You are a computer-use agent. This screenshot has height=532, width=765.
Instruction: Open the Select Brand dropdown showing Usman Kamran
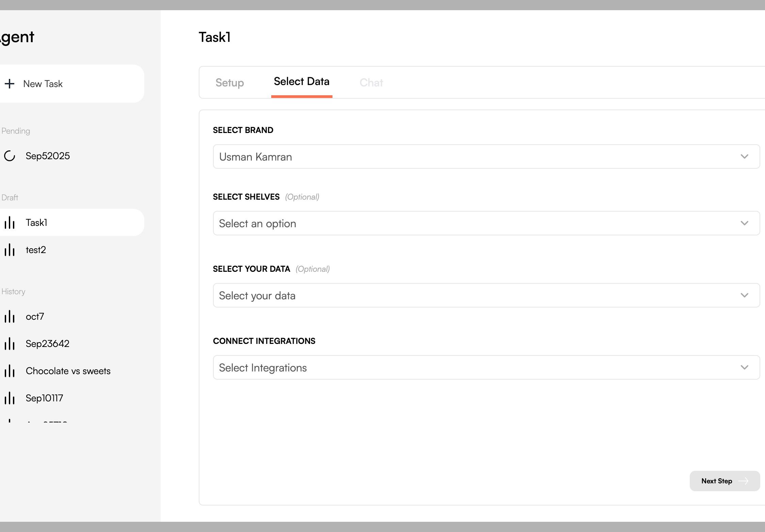pos(486,156)
